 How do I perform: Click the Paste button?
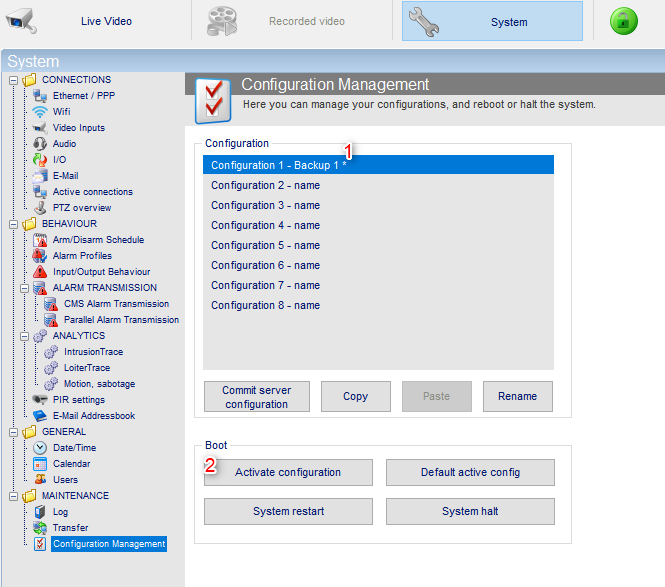coord(436,397)
